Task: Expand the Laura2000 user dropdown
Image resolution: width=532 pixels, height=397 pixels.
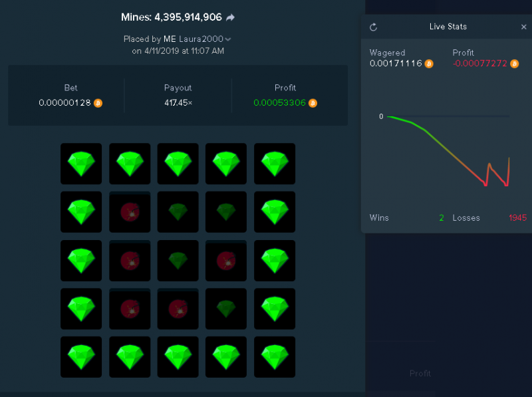Action: [x=228, y=39]
